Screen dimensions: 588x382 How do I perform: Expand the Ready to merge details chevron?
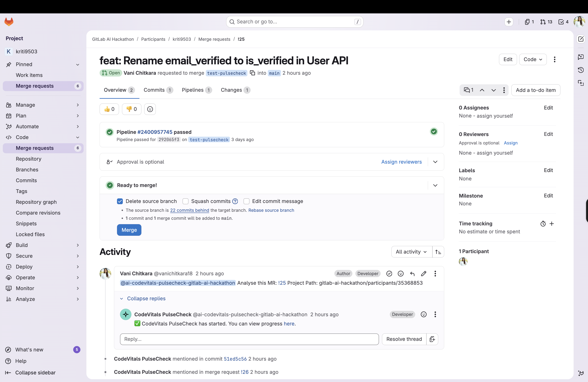click(435, 185)
